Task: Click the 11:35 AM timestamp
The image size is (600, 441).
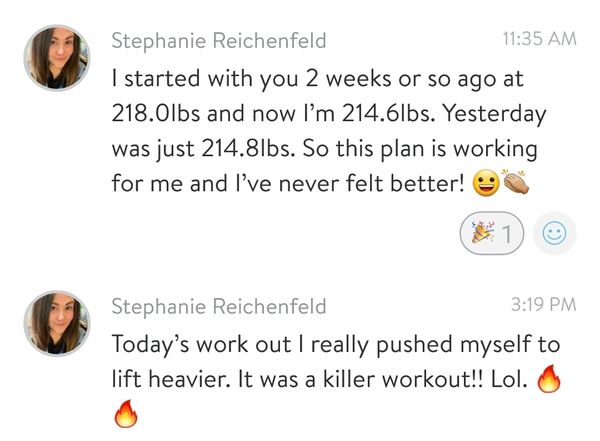Action: point(539,39)
